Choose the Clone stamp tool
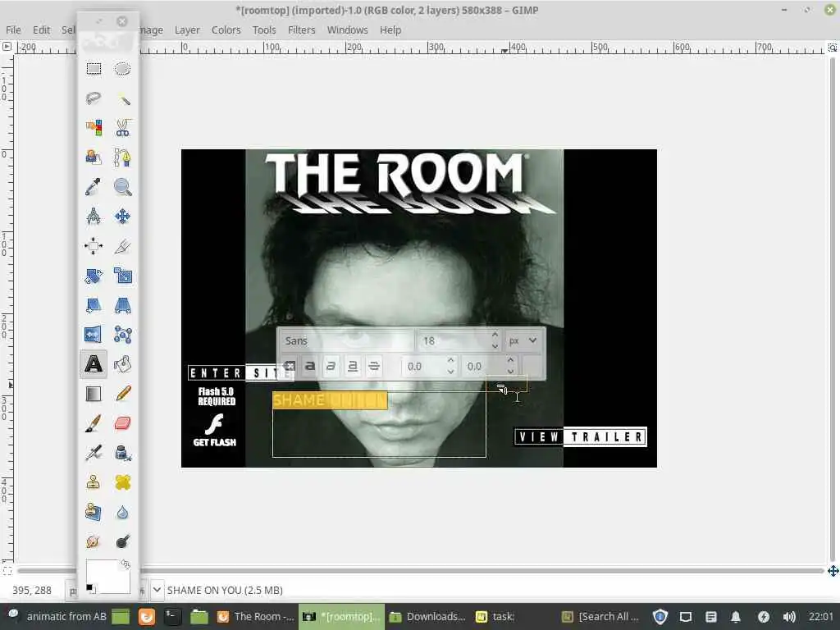 click(94, 482)
